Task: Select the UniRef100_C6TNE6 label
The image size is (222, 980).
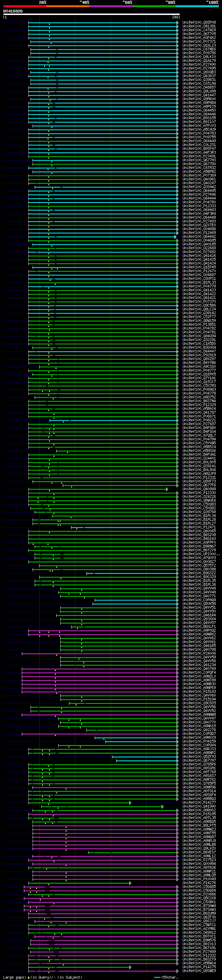Action: point(199,49)
